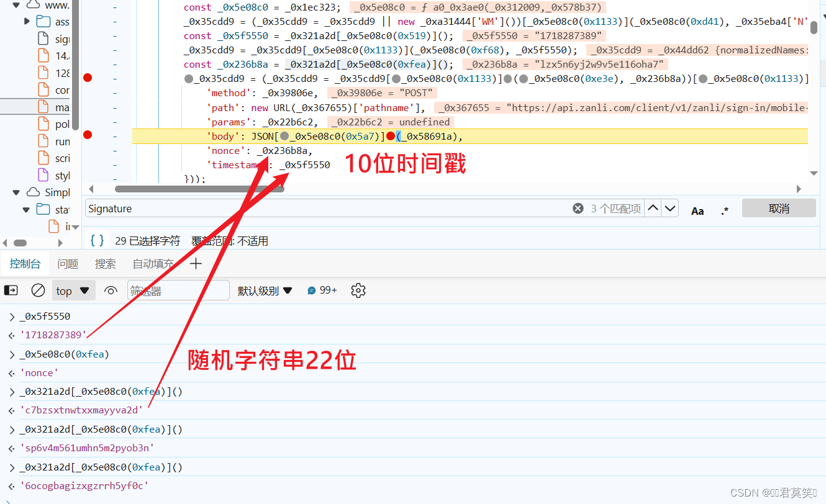Expand the 'ass' folder arrow
This screenshot has width=826, height=504.
click(x=27, y=22)
